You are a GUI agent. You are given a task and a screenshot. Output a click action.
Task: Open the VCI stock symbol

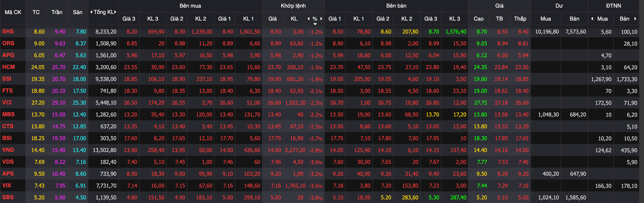[x=7, y=102]
